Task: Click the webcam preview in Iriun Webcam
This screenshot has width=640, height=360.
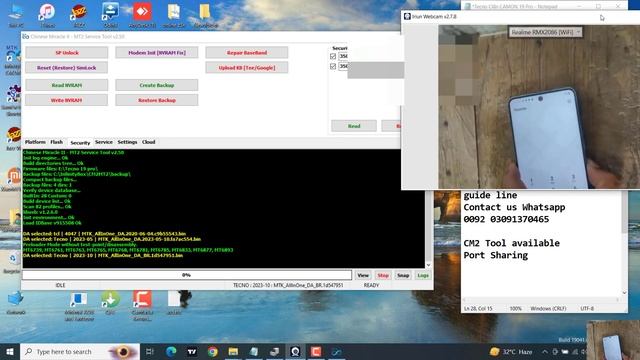Action: point(539,107)
